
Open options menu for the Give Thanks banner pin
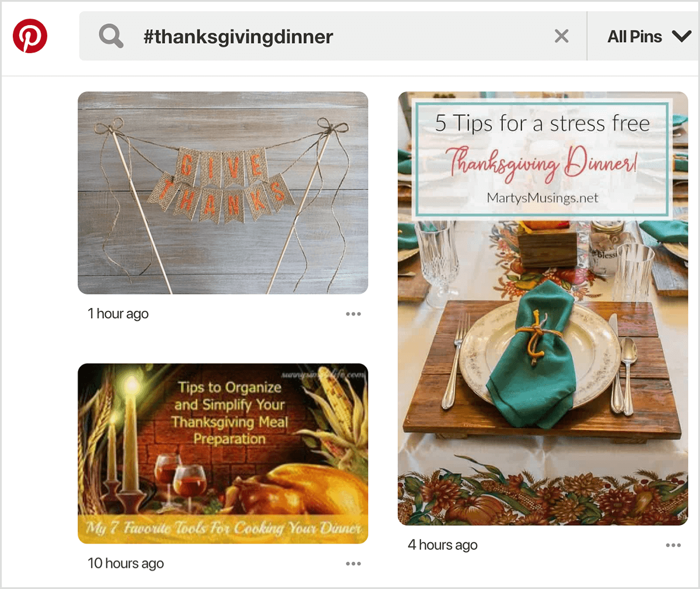point(353,314)
